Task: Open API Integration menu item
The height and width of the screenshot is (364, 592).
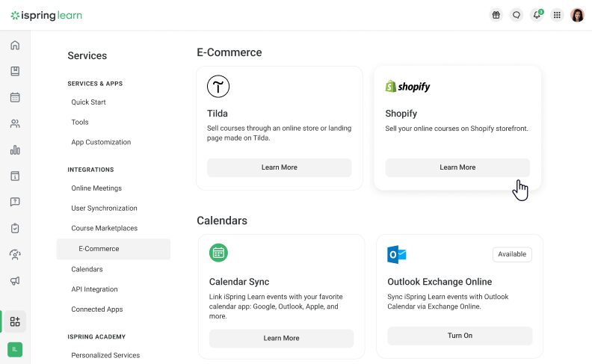Action: (94, 289)
